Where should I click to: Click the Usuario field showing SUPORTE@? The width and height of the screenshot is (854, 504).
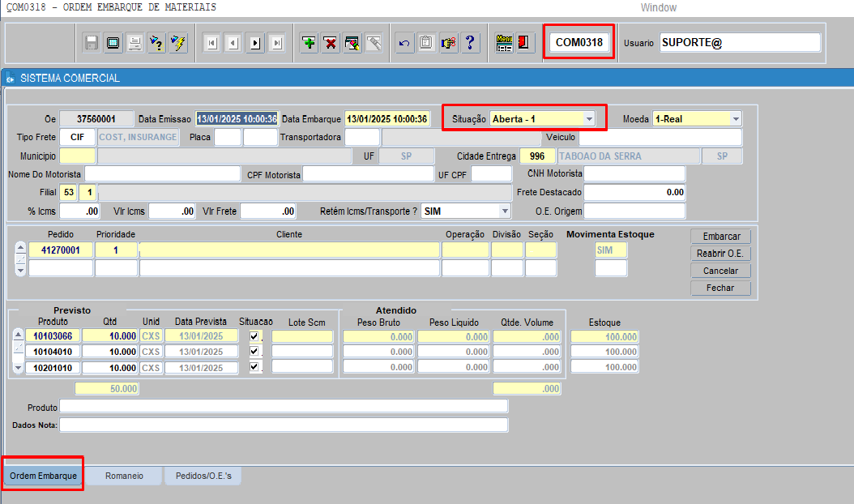click(740, 42)
